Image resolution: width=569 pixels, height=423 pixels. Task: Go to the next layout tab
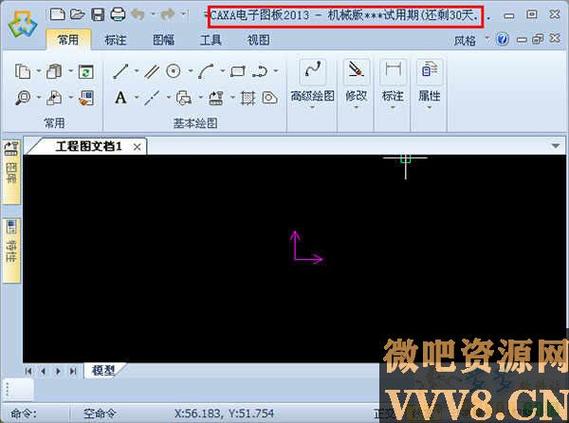(x=58, y=371)
